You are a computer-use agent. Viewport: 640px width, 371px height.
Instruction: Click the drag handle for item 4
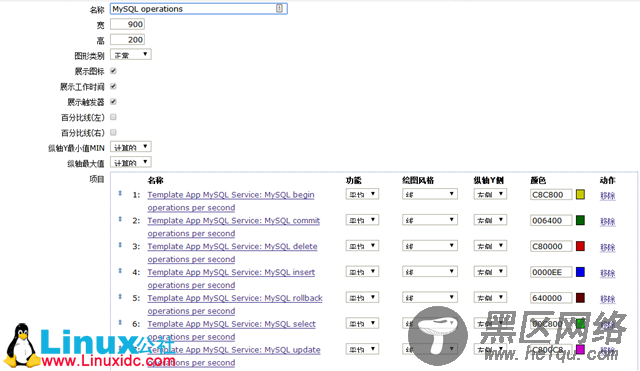tap(120, 271)
